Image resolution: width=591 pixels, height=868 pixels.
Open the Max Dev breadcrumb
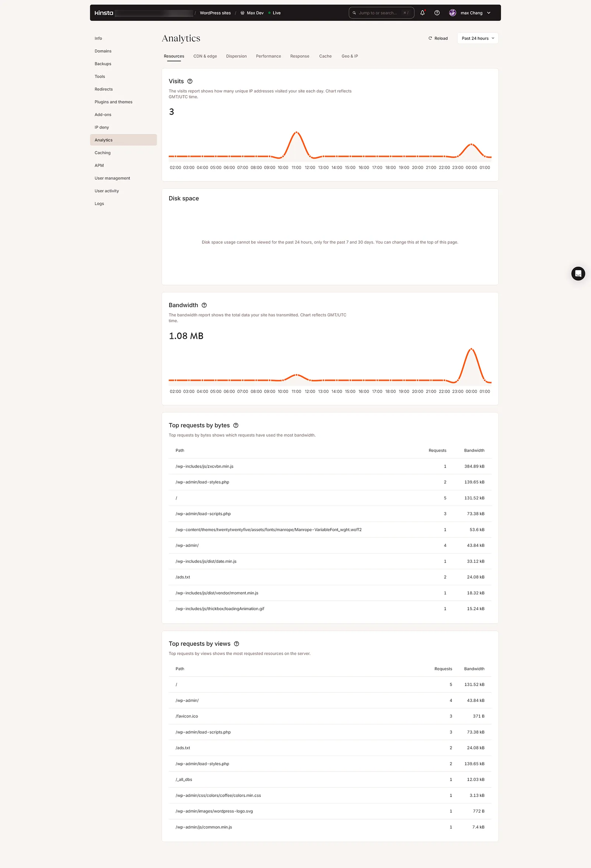click(255, 13)
